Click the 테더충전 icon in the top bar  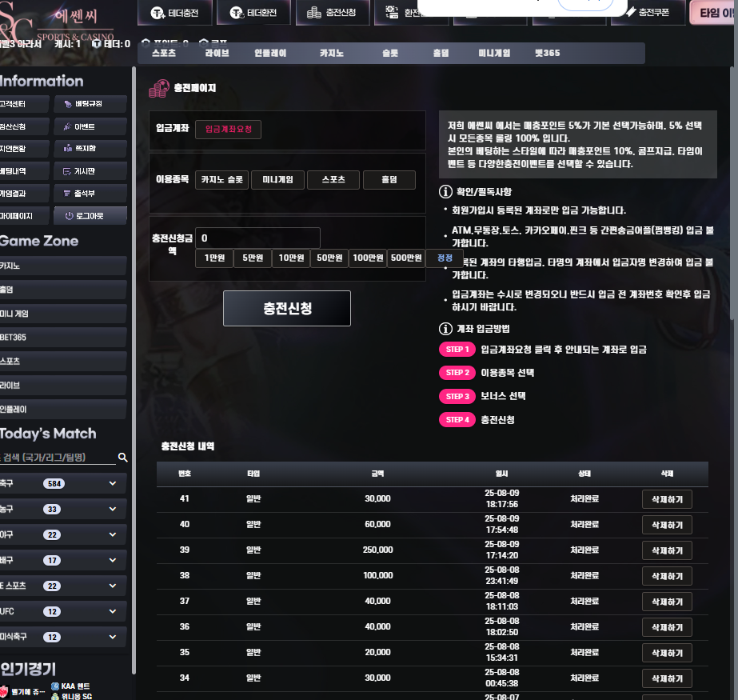click(156, 13)
